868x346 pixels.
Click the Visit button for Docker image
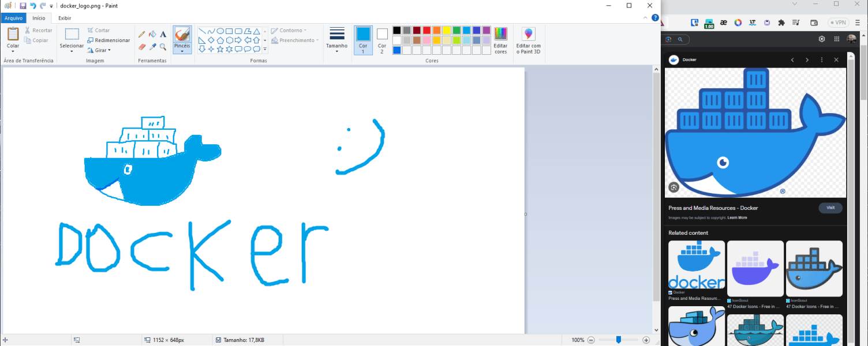(830, 208)
